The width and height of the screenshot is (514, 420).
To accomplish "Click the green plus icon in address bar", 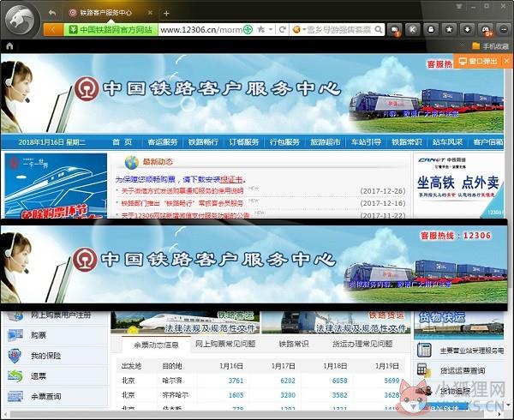I will [248, 30].
